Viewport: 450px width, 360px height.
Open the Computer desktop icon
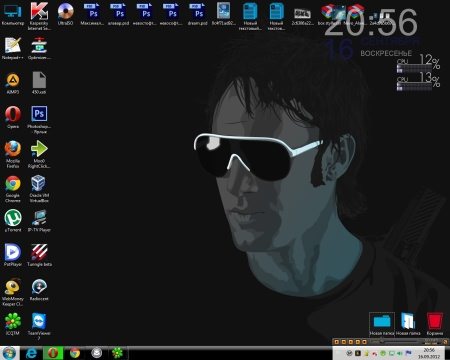pyautogui.click(x=13, y=14)
